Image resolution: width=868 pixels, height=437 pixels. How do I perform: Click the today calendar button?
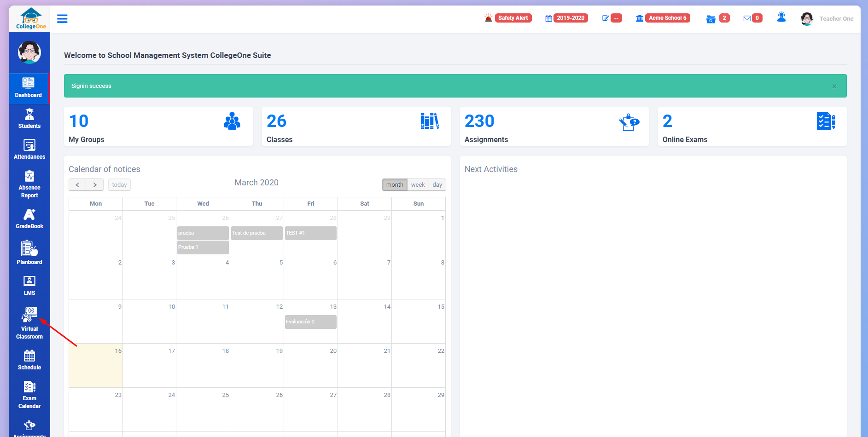pyautogui.click(x=119, y=185)
